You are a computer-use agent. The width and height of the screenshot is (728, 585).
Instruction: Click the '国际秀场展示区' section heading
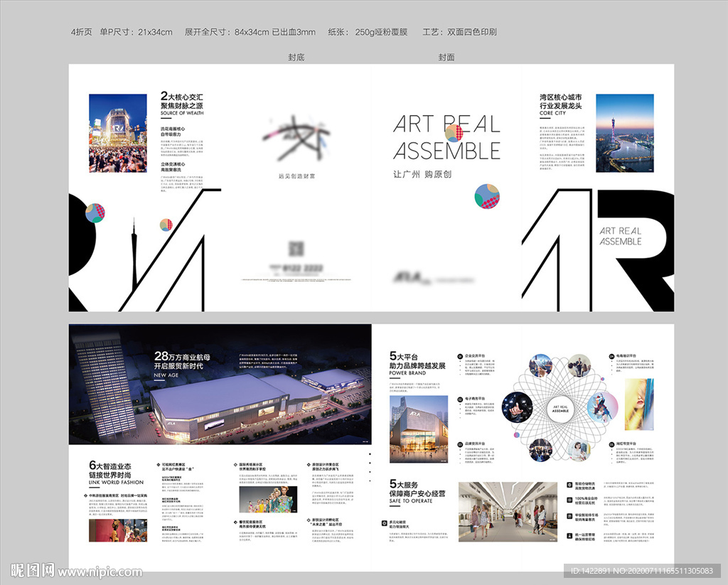(x=251, y=464)
